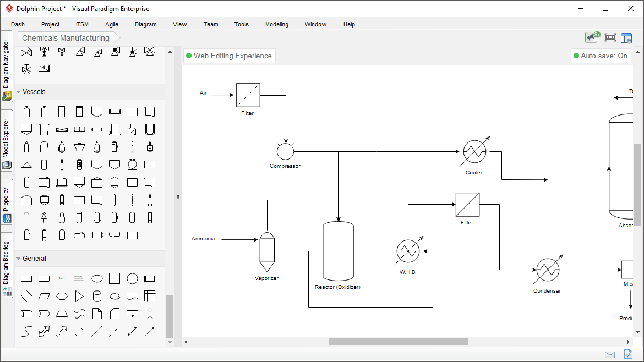Viewport: 644px width, 362px height.
Task: Choose the actor stick-figure shape
Action: (x=150, y=314)
